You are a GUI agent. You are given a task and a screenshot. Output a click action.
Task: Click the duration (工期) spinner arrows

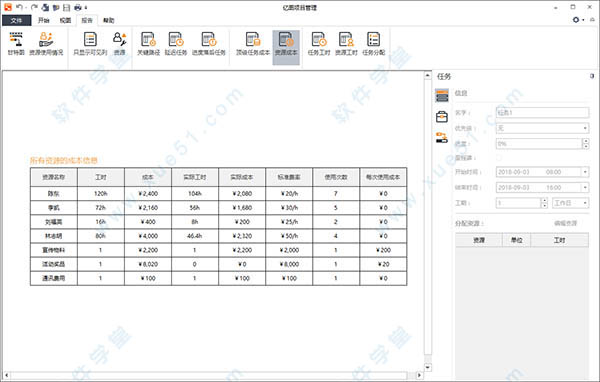tap(545, 203)
